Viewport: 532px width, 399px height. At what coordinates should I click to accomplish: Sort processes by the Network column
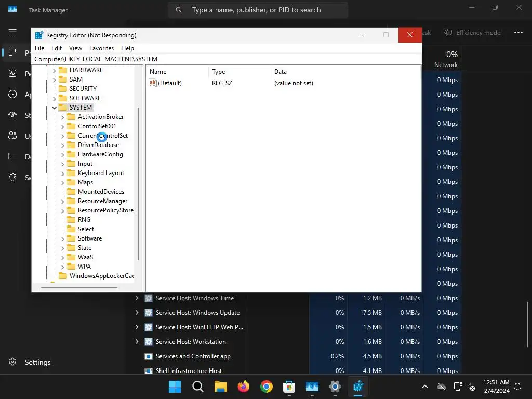(x=445, y=59)
